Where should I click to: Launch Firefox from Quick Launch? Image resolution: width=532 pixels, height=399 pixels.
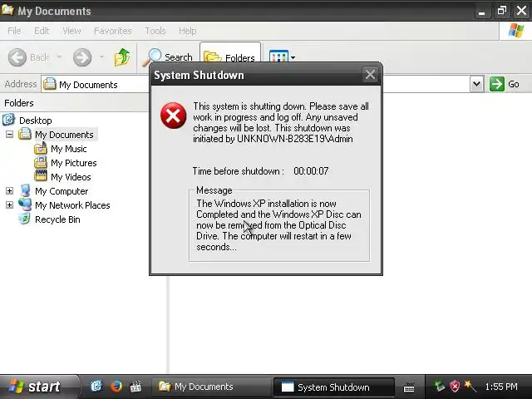click(116, 386)
